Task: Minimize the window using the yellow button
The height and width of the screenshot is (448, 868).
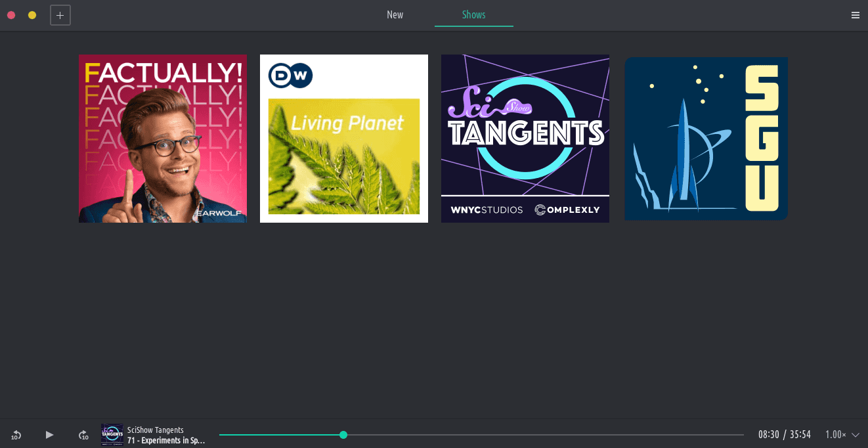Action: coord(32,15)
